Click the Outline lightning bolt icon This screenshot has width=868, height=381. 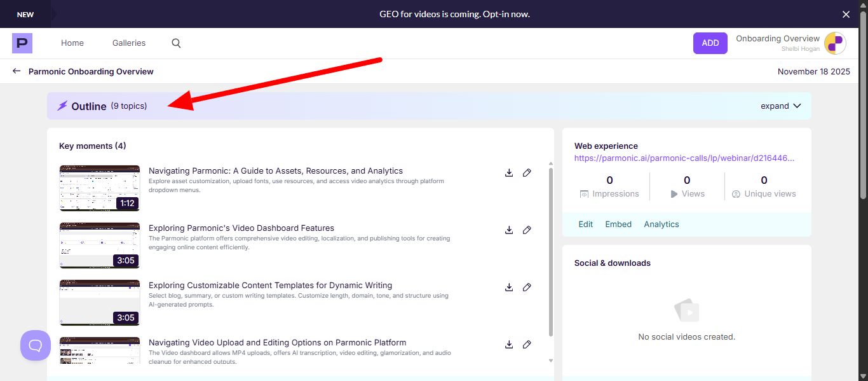tap(62, 106)
